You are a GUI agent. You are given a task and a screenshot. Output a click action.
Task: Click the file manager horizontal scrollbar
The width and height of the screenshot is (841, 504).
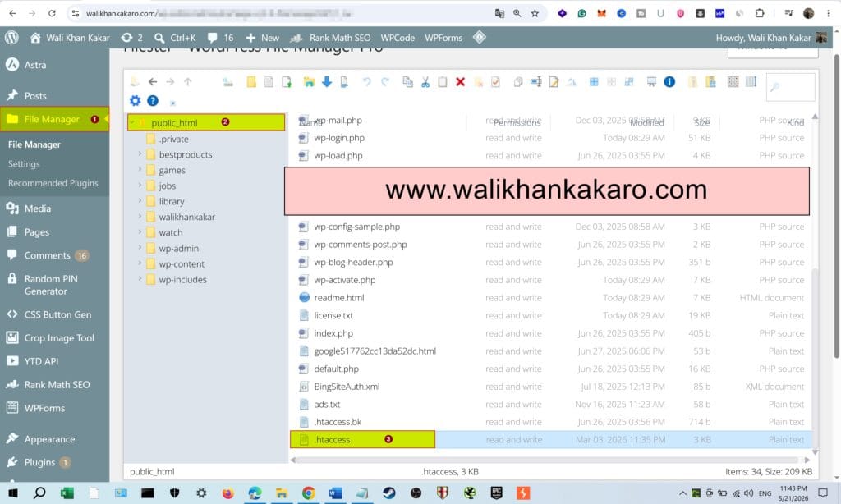click(x=549, y=460)
